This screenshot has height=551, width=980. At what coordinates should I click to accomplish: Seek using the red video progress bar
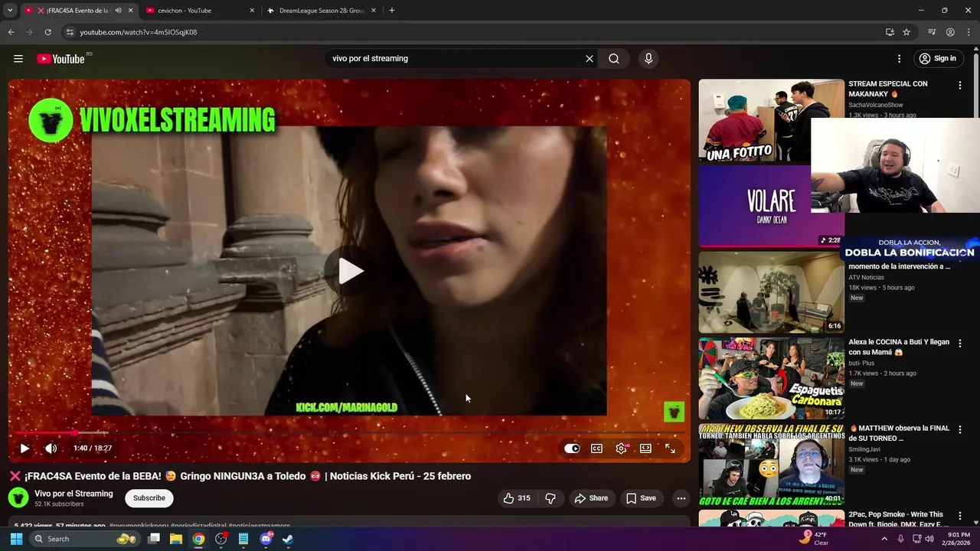(x=349, y=433)
